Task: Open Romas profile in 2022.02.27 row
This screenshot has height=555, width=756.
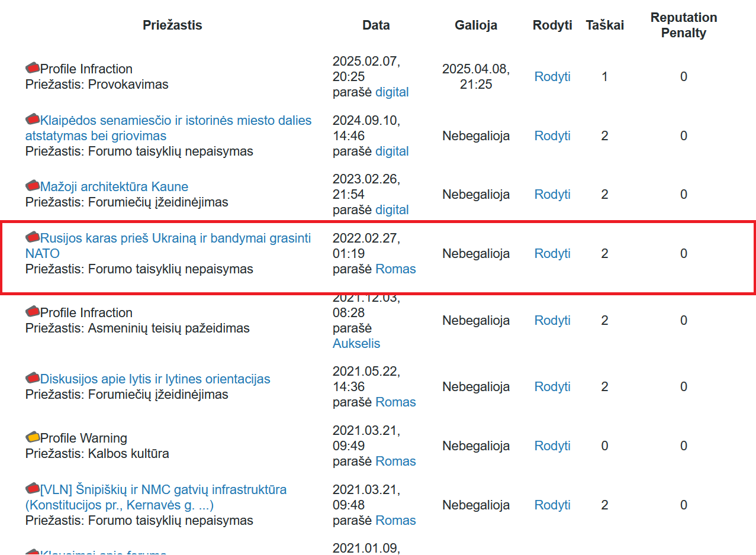Action: pyautogui.click(x=395, y=269)
